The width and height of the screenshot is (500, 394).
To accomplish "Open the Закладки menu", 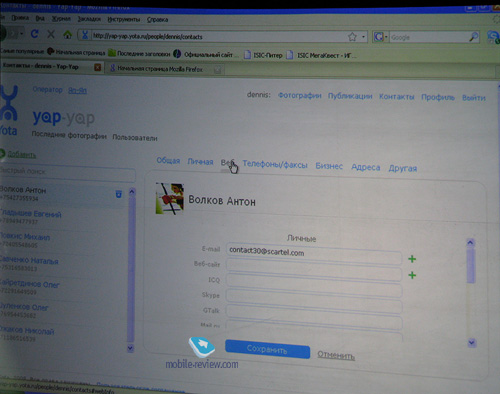I will click(x=89, y=19).
